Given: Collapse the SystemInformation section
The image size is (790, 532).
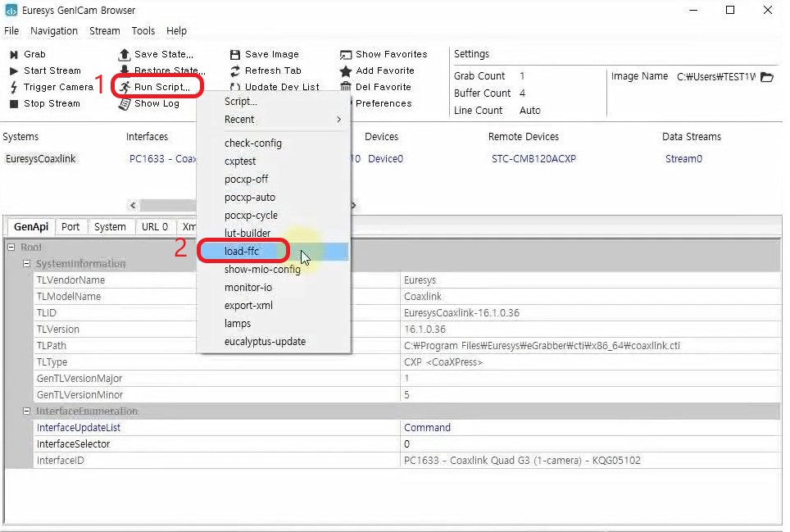Looking at the screenshot, I should (27, 264).
